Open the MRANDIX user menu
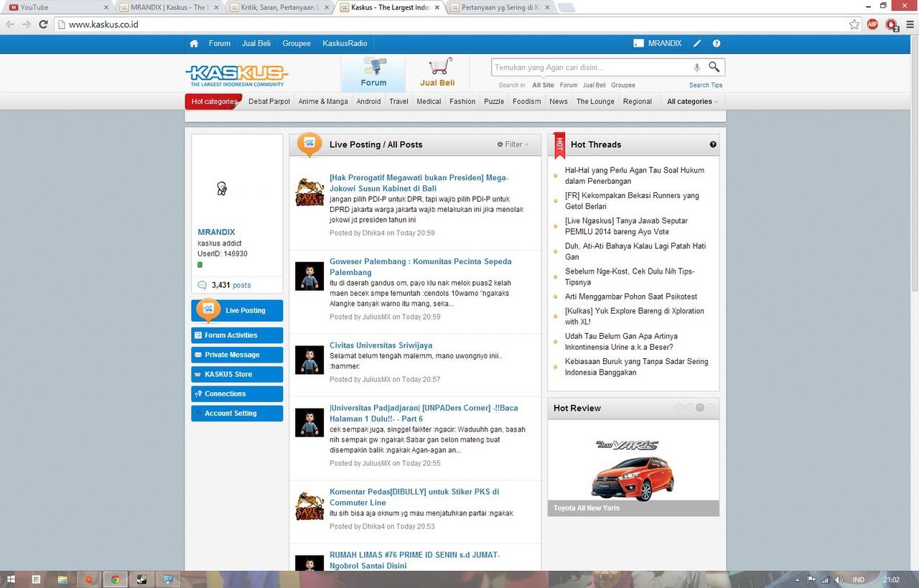919x588 pixels. (657, 44)
